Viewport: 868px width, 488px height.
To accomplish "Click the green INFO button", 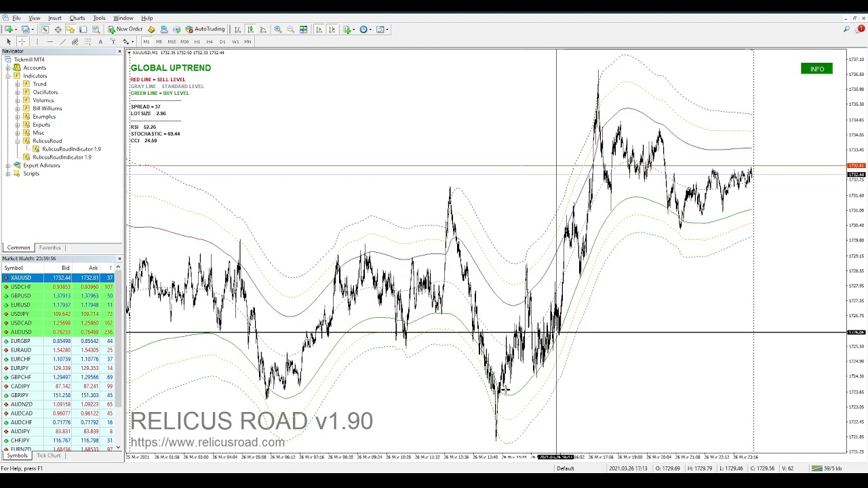I will [816, 69].
